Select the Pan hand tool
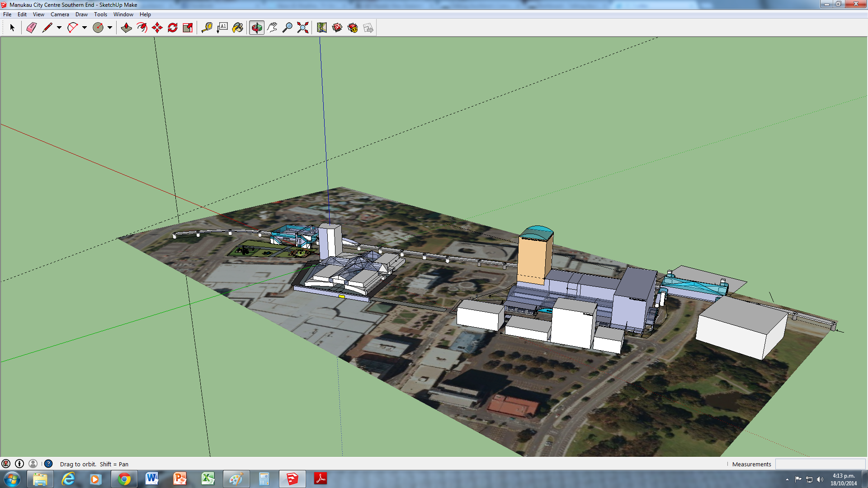 point(272,28)
